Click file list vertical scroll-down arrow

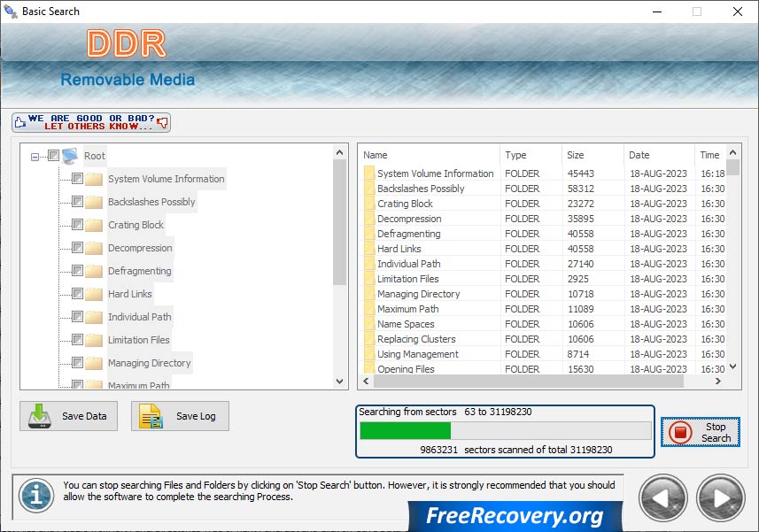pyautogui.click(x=732, y=366)
